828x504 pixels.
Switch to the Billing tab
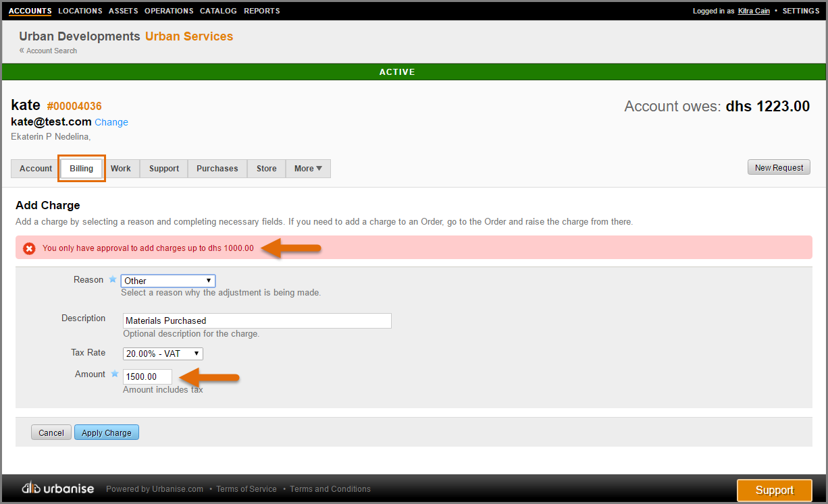[81, 169]
